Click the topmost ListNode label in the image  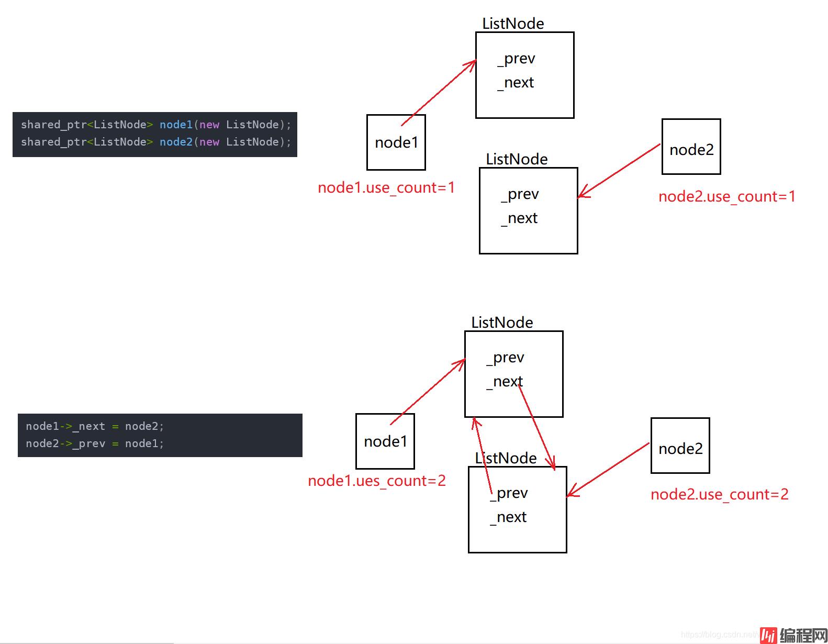[x=513, y=24]
